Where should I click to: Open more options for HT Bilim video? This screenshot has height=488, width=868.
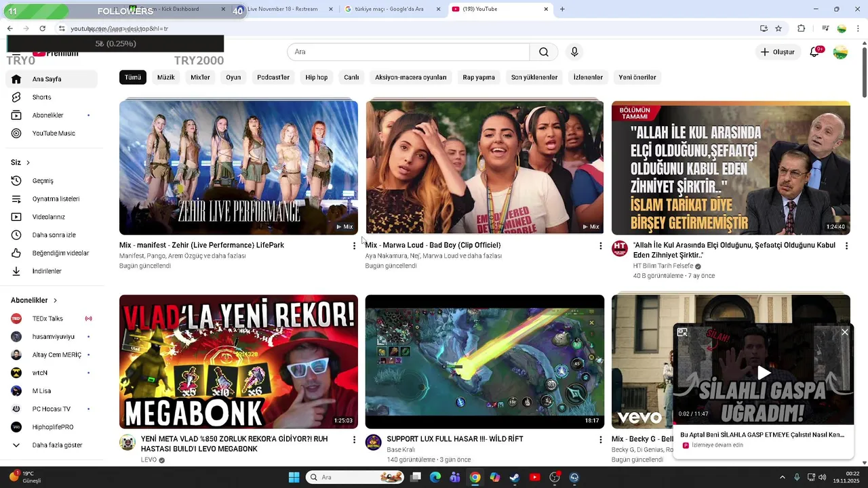[x=846, y=245]
